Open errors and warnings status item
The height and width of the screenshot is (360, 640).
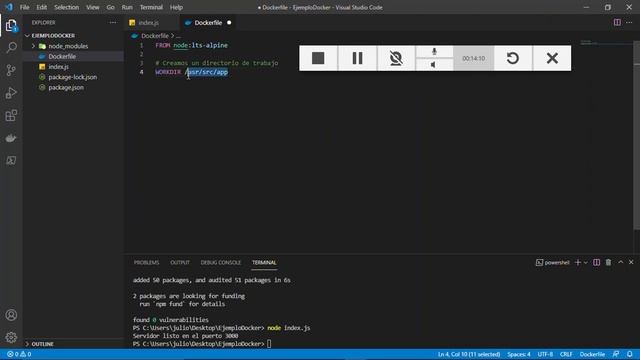[19, 354]
